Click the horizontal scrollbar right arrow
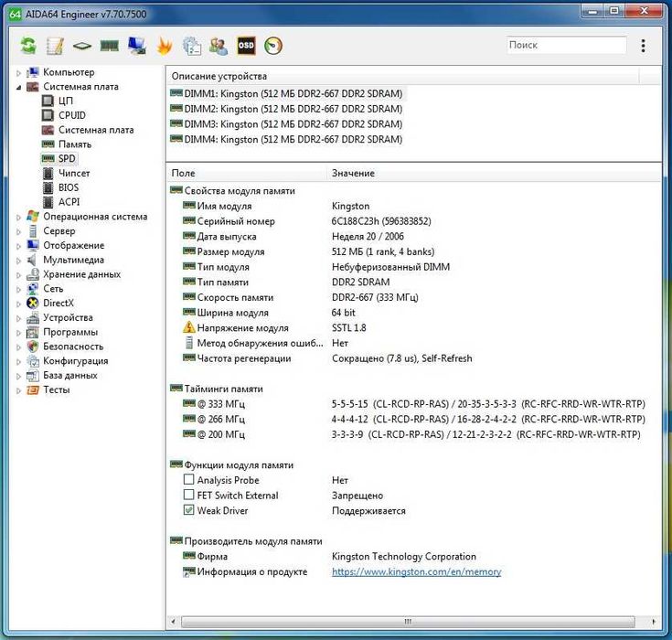The image size is (672, 640). (654, 621)
